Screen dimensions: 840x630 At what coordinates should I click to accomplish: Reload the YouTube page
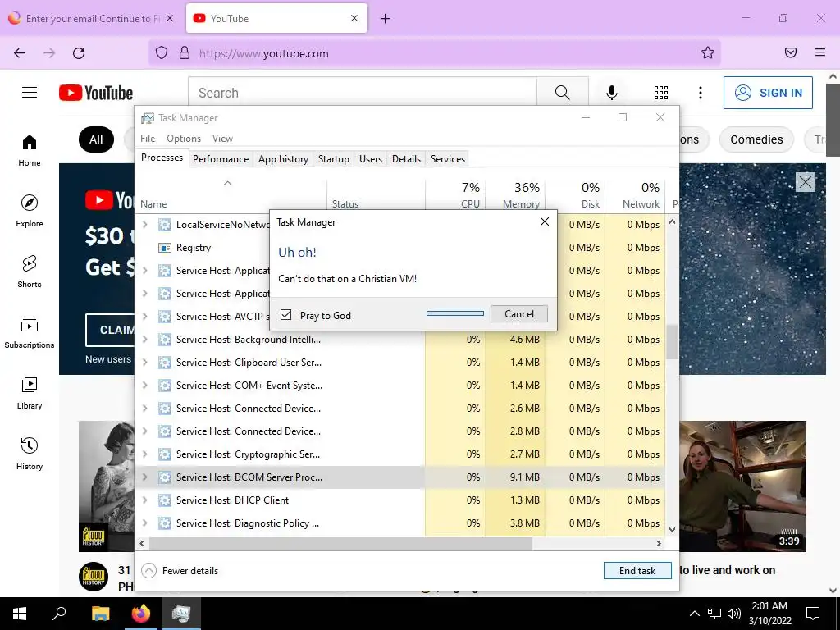tap(79, 53)
